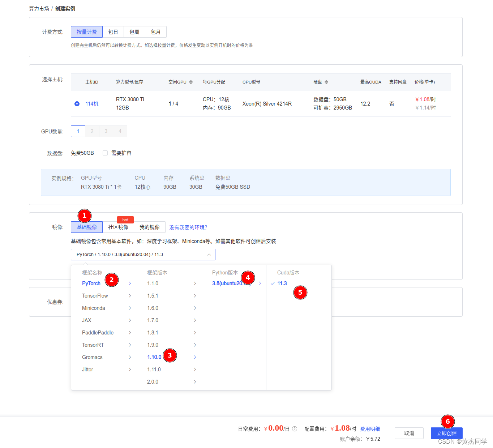493x448 pixels.
Task: Switch to 基础镜像 tab
Action: click(87, 227)
